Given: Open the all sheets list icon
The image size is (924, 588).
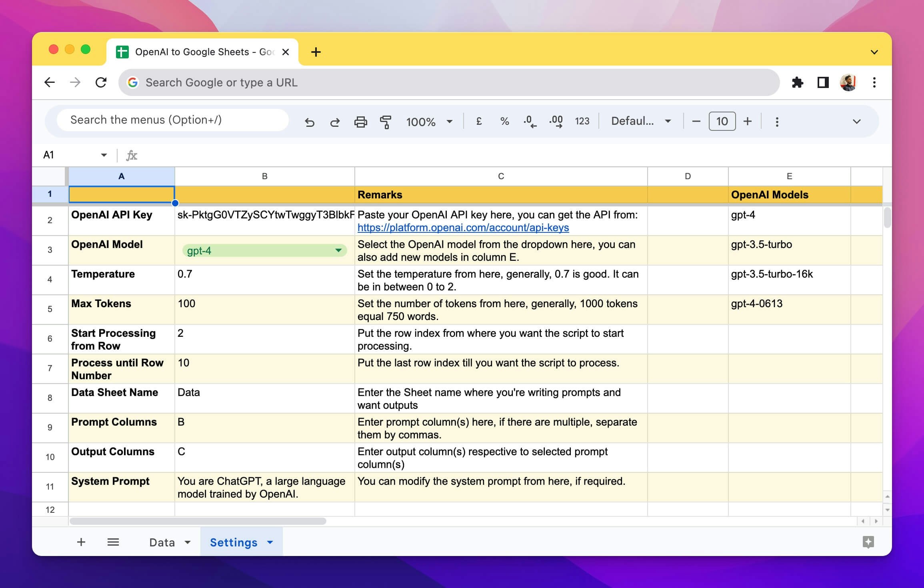Looking at the screenshot, I should (x=113, y=542).
